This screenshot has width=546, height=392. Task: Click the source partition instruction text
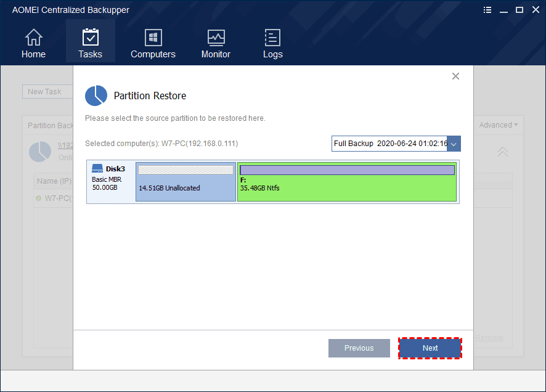pos(175,118)
